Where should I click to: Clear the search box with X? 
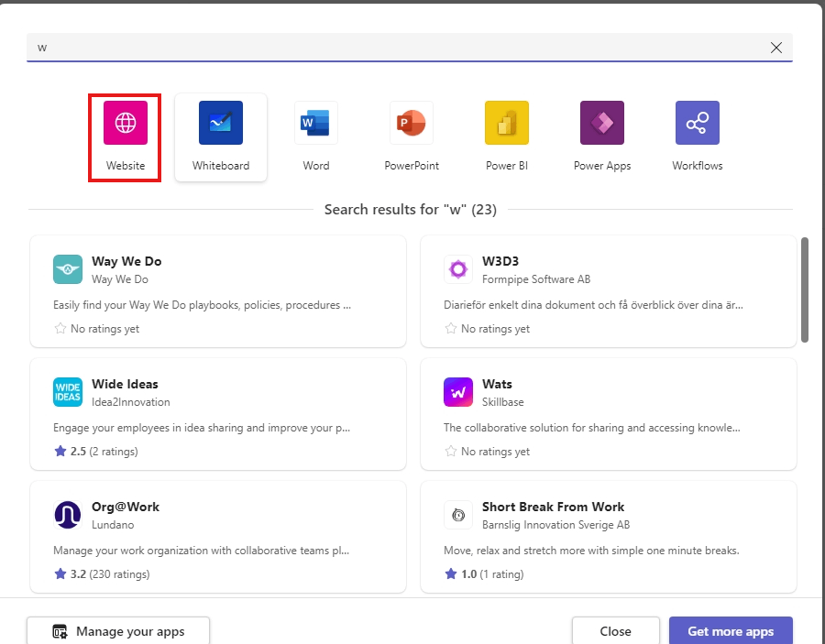(776, 48)
